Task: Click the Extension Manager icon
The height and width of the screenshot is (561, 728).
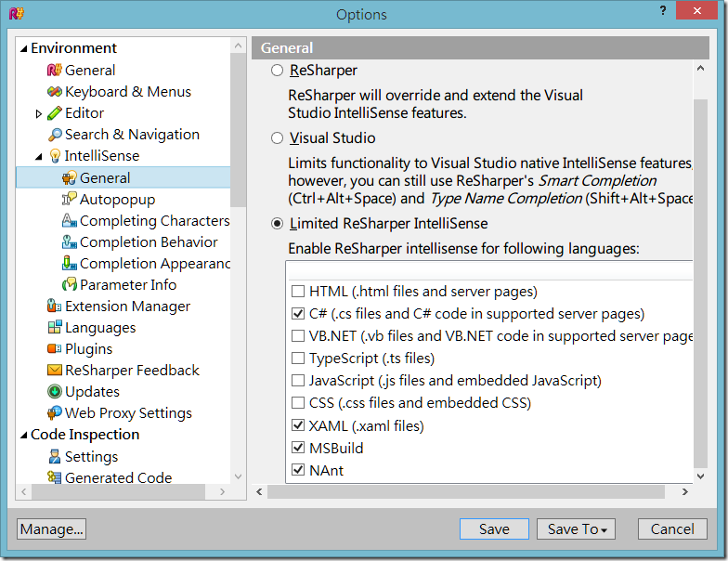Action: point(54,307)
